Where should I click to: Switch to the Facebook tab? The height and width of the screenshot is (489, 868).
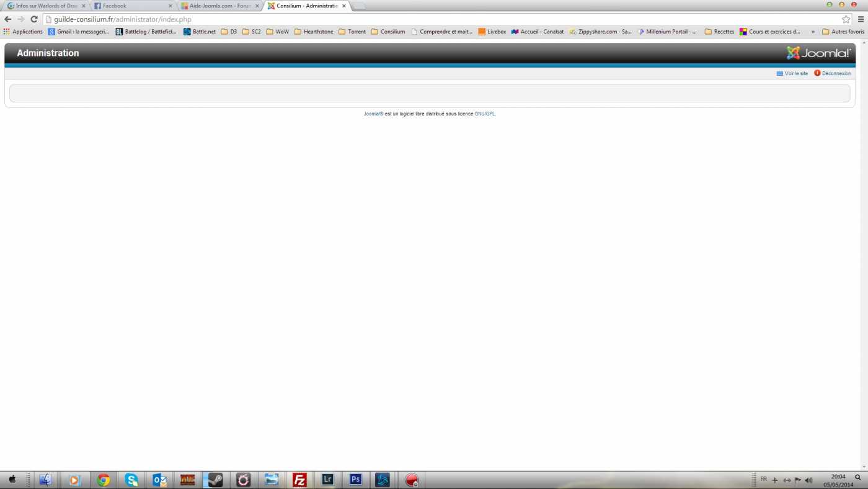pyautogui.click(x=130, y=6)
